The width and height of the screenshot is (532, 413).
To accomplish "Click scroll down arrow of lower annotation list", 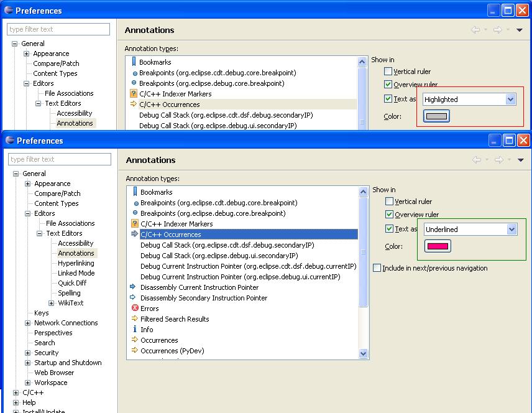I will (363, 353).
